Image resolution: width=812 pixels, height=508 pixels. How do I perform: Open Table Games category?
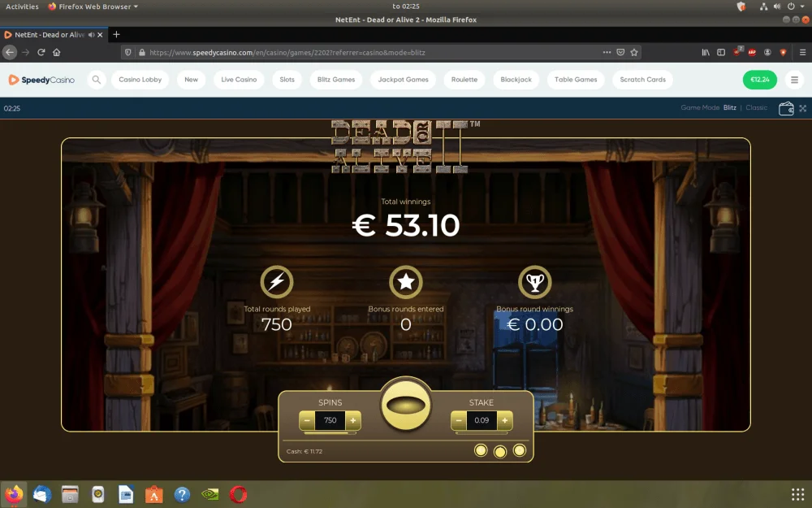tap(576, 80)
